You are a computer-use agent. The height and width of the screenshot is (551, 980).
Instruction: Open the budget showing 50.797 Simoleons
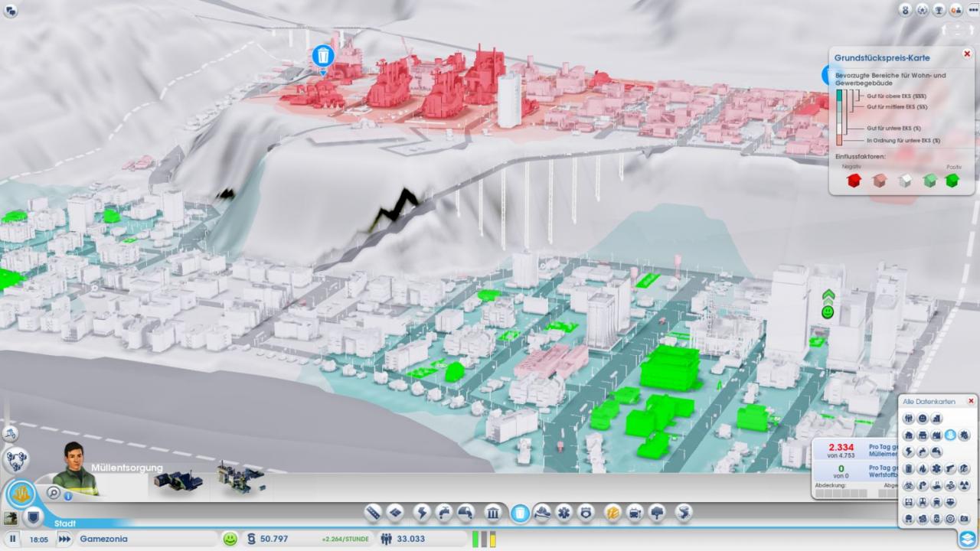pyautogui.click(x=274, y=539)
